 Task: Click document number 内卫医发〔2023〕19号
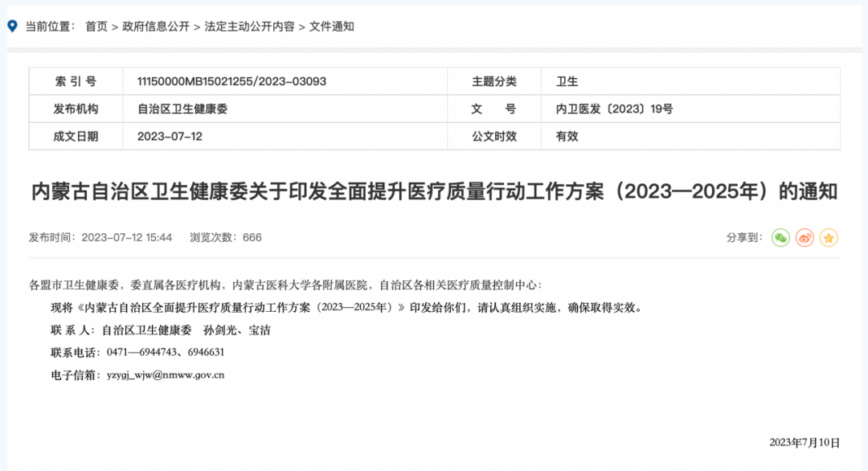[x=614, y=109]
